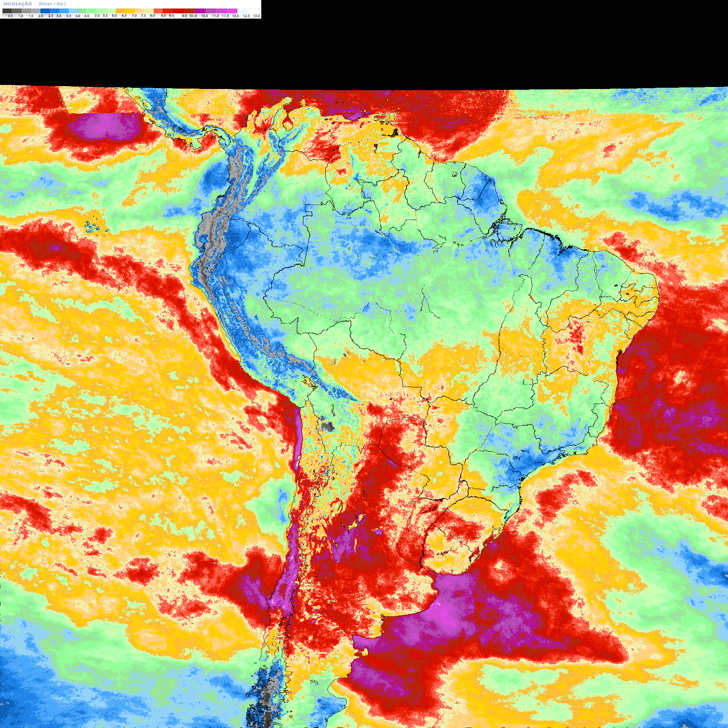Click the 11.0 legend value
This screenshot has width=728, height=728.
216,16
